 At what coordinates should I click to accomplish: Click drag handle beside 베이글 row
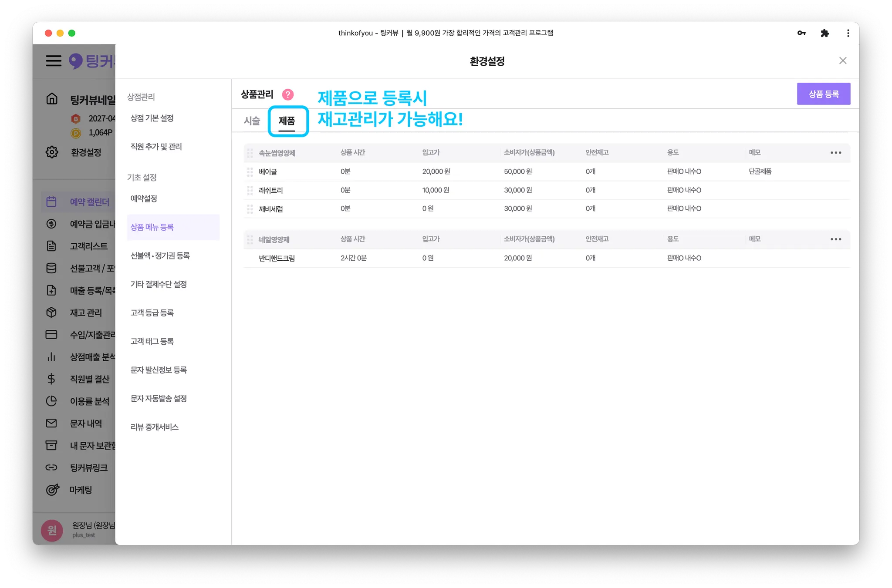(250, 172)
